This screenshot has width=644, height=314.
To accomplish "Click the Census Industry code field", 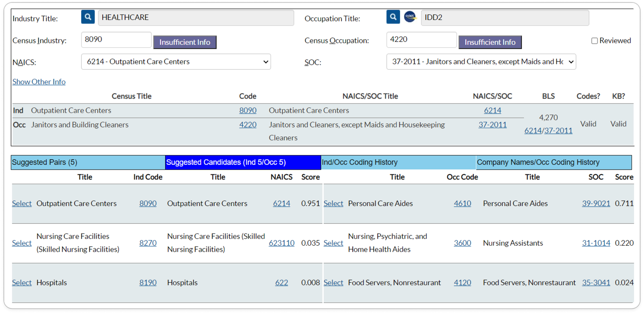I will (x=116, y=40).
